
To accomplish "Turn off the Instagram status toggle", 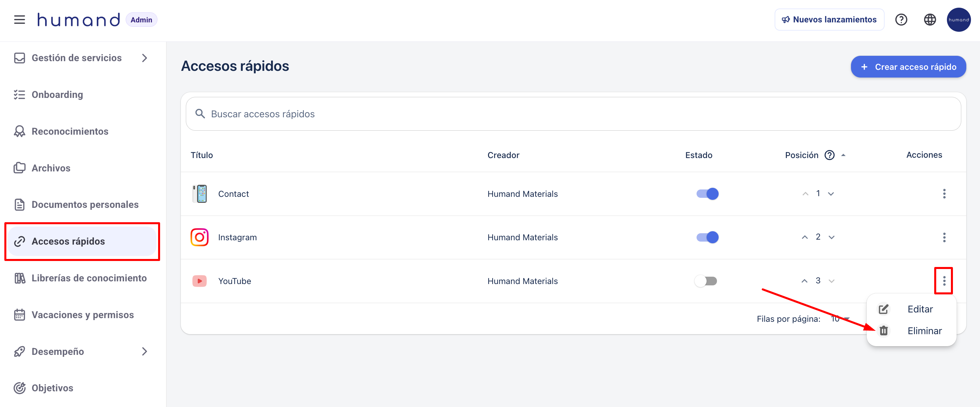I will tap(707, 237).
